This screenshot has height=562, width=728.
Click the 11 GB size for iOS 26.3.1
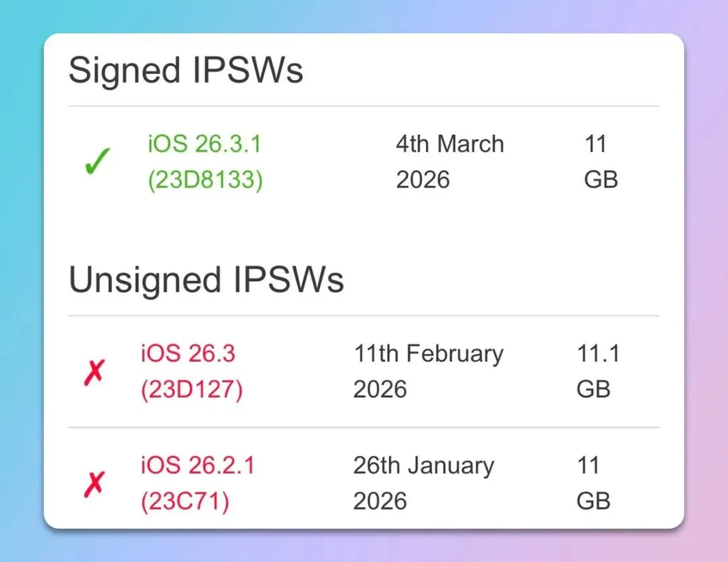click(601, 162)
